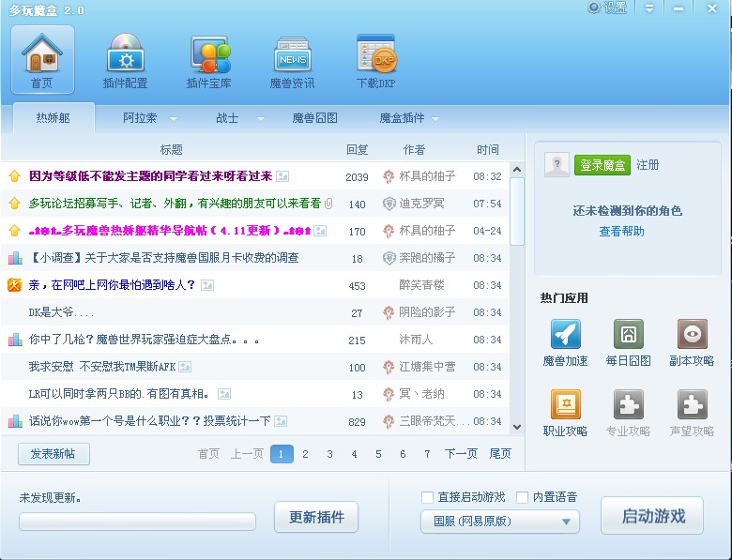This screenshot has width=732, height=560.
Task: Click author name 醉笑春楼
Action: click(x=421, y=285)
